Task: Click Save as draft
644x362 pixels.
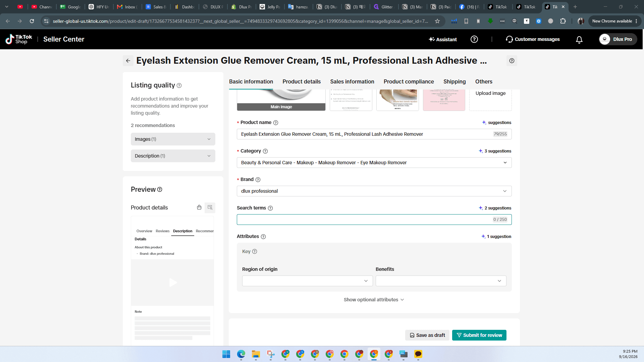Action: (x=427, y=335)
